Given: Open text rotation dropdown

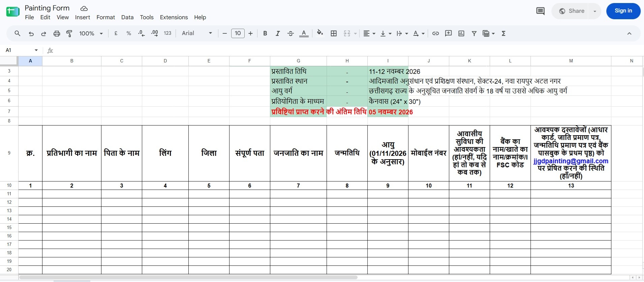Looking at the screenshot, I should pos(419,33).
